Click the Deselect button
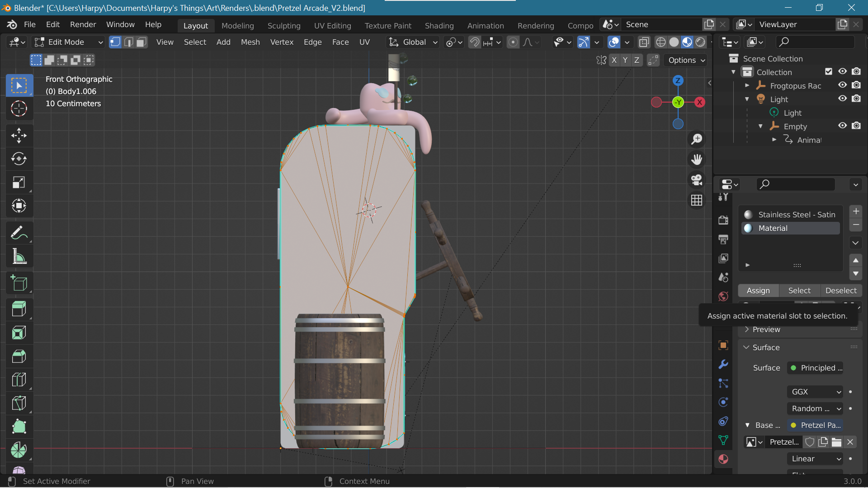This screenshot has height=488, width=868. 841,291
